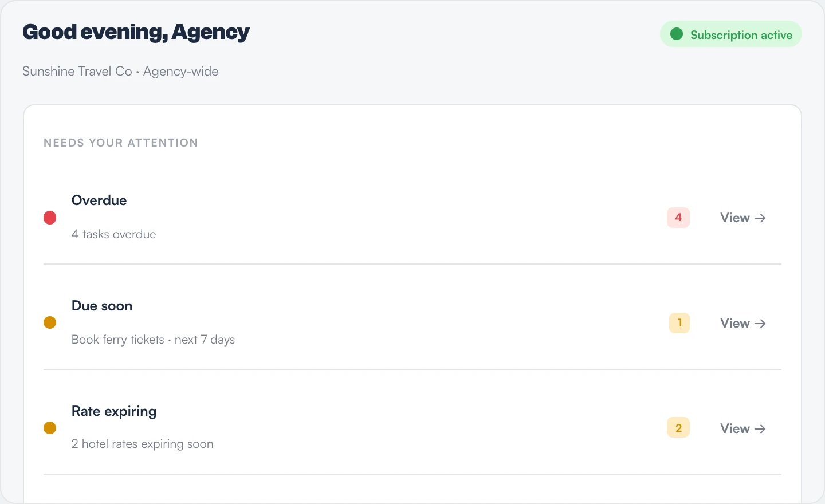Click '2 hotel rates expiring soon' text
Viewport: 825px width, 504px height.
[143, 444]
